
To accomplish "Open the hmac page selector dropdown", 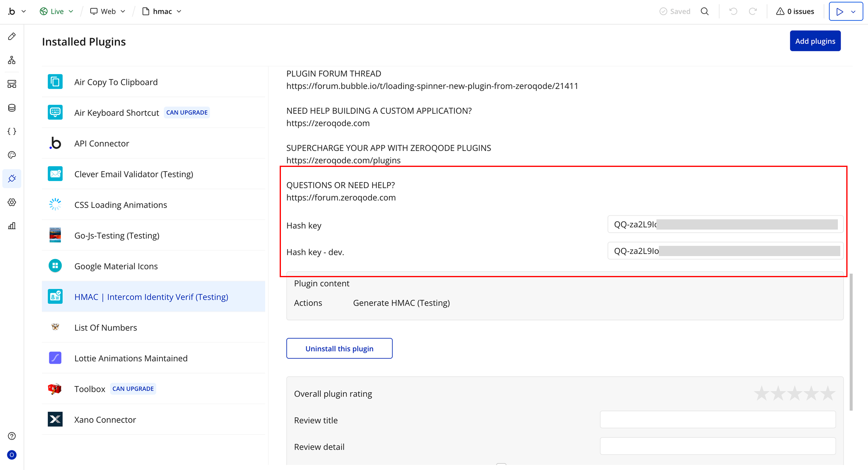I will [162, 11].
